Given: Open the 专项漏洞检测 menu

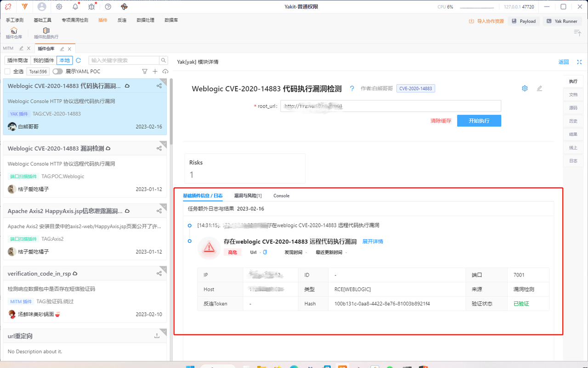Looking at the screenshot, I should coord(75,20).
